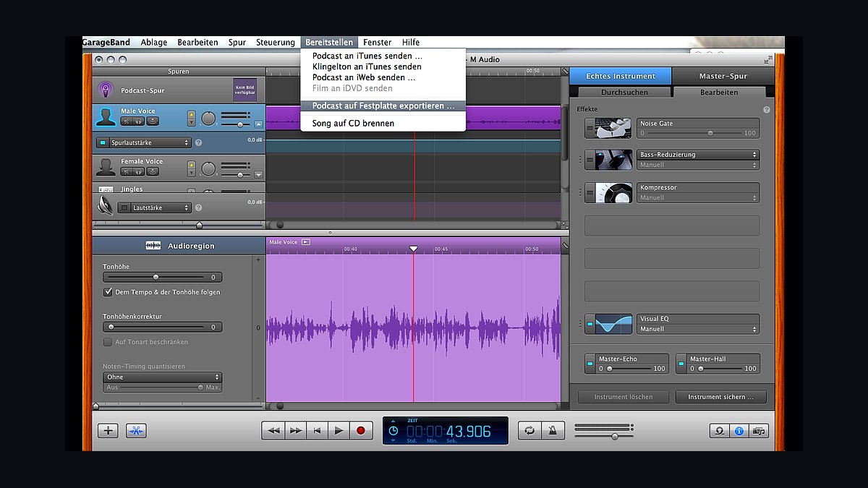Start playback with the play button

(x=339, y=430)
